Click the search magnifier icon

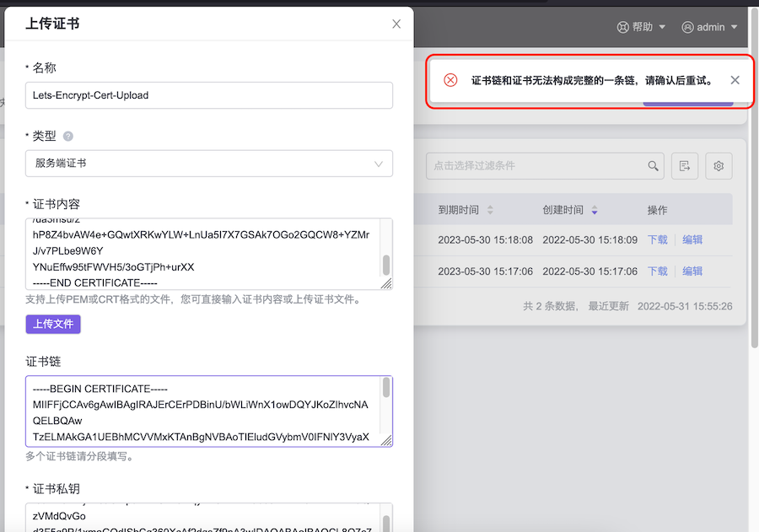click(653, 166)
